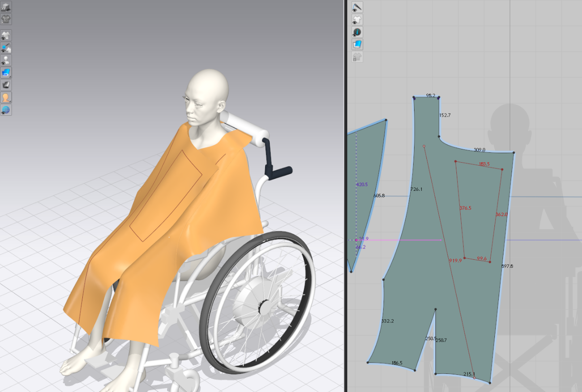582x392 pixels.
Task: Select the 726.1 side edge measurement
Action: (416, 189)
